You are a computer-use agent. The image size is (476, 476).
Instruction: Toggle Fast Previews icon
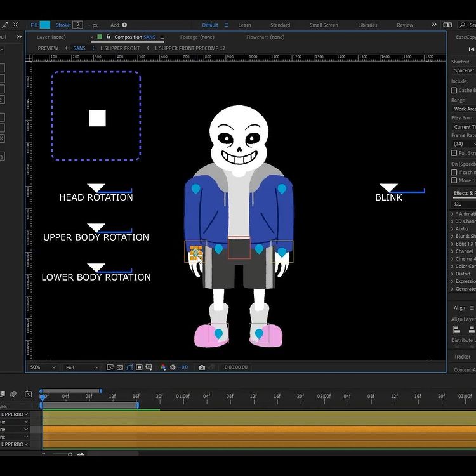pyautogui.click(x=110, y=367)
